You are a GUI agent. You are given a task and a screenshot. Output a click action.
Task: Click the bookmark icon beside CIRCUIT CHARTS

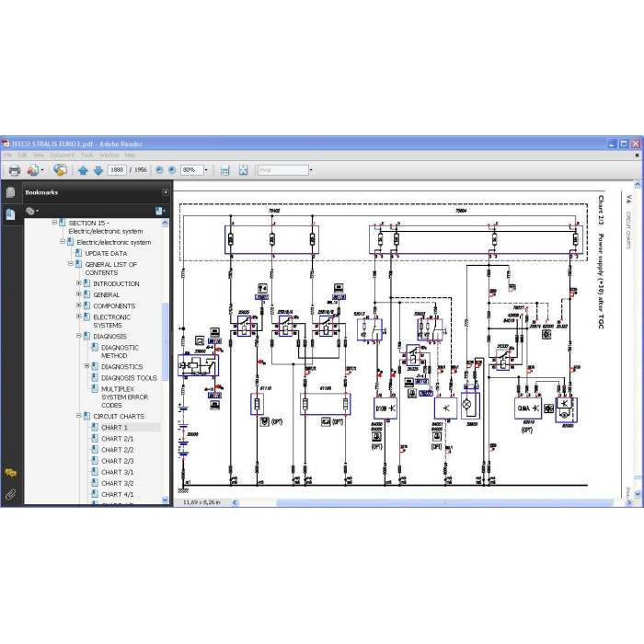[86, 416]
